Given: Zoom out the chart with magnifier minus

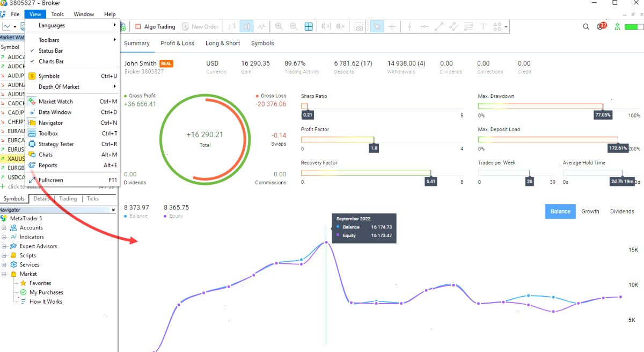Looking at the screenshot, I should tap(294, 26).
